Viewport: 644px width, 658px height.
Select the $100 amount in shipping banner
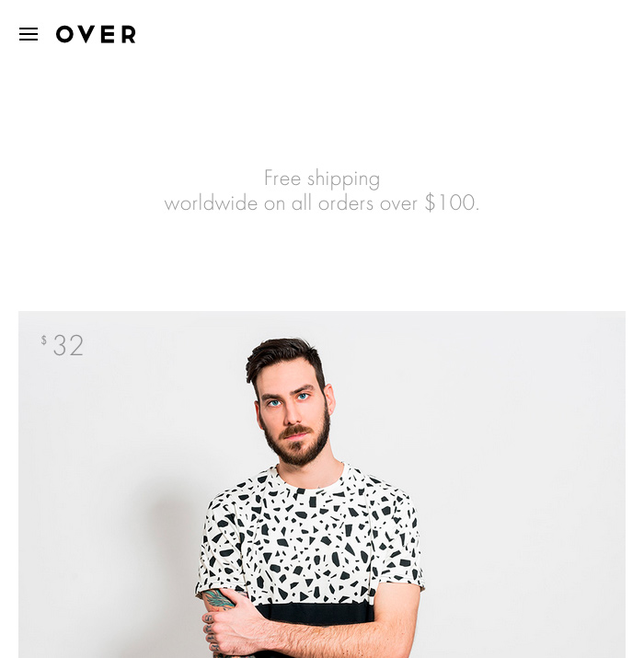tap(452, 202)
